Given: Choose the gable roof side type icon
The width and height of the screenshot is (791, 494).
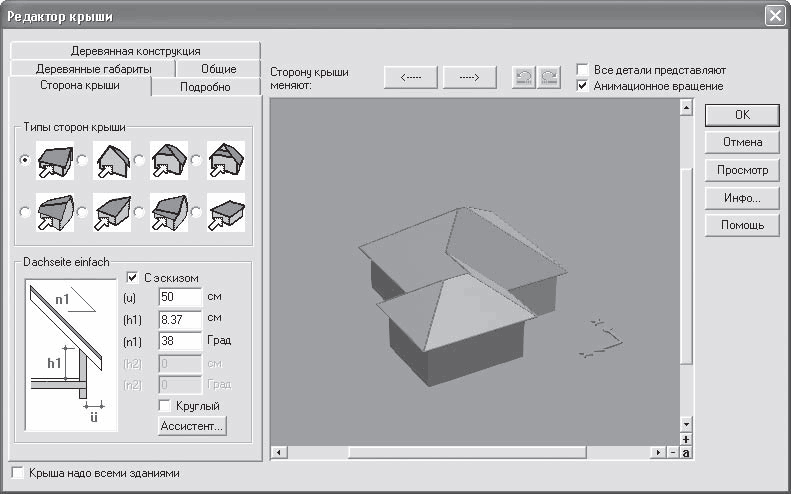Looking at the screenshot, I should [x=112, y=160].
